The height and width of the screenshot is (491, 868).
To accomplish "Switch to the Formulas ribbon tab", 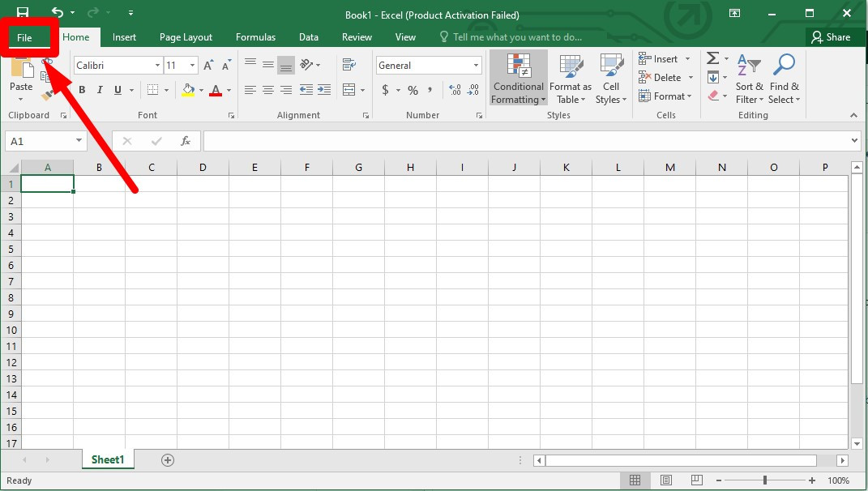I will tap(255, 36).
